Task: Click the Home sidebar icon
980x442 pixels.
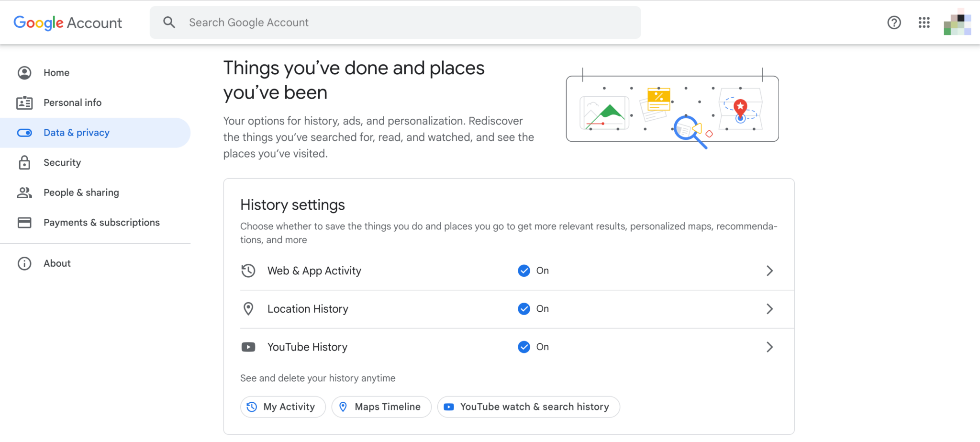Action: (24, 73)
